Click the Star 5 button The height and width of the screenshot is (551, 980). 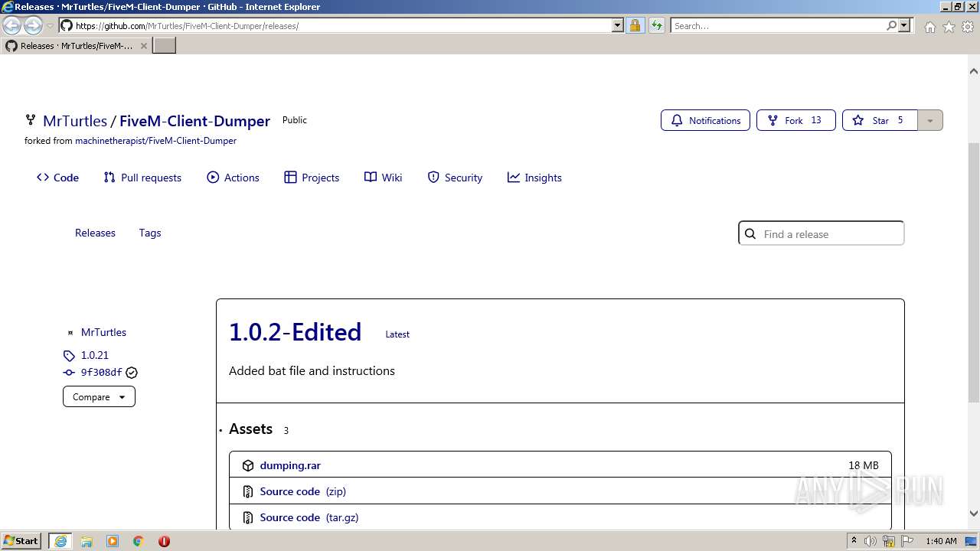(x=880, y=120)
